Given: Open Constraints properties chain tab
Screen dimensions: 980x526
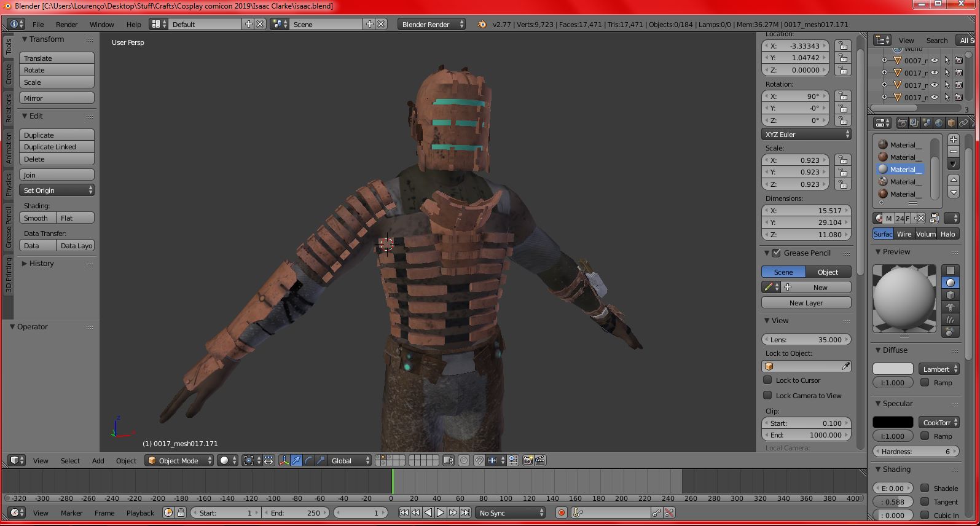Looking at the screenshot, I should [x=963, y=123].
